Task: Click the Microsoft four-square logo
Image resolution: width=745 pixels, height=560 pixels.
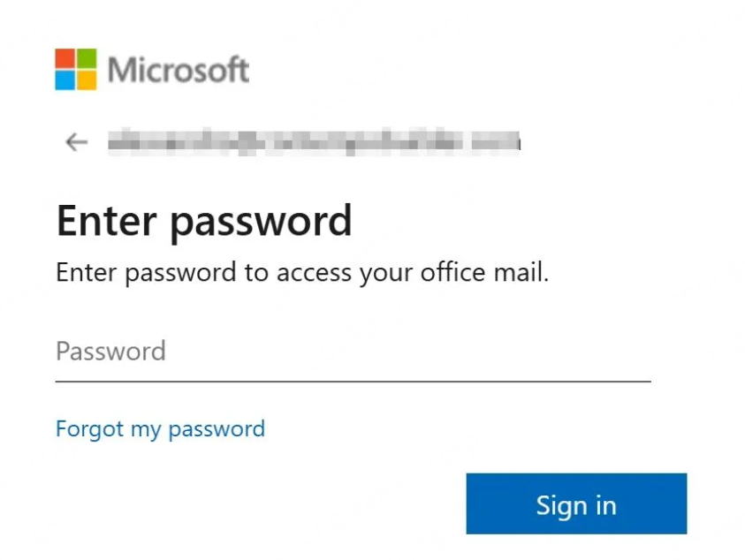Action: [76, 70]
